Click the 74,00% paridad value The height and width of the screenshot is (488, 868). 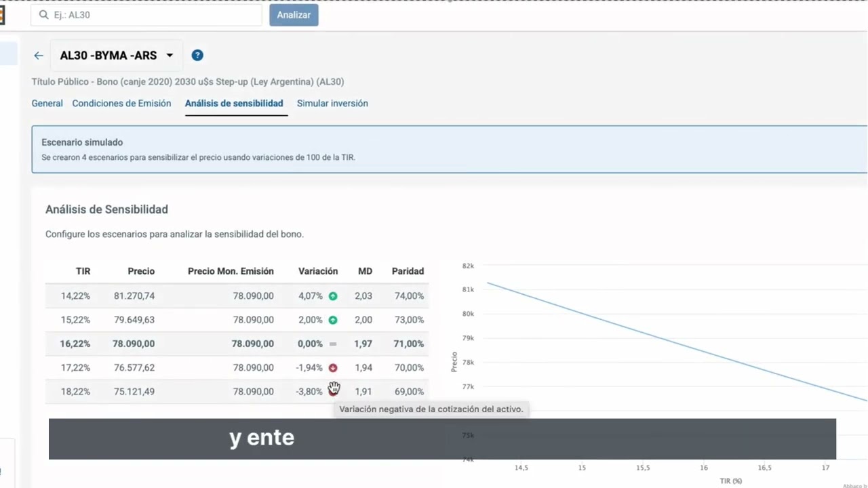point(409,296)
